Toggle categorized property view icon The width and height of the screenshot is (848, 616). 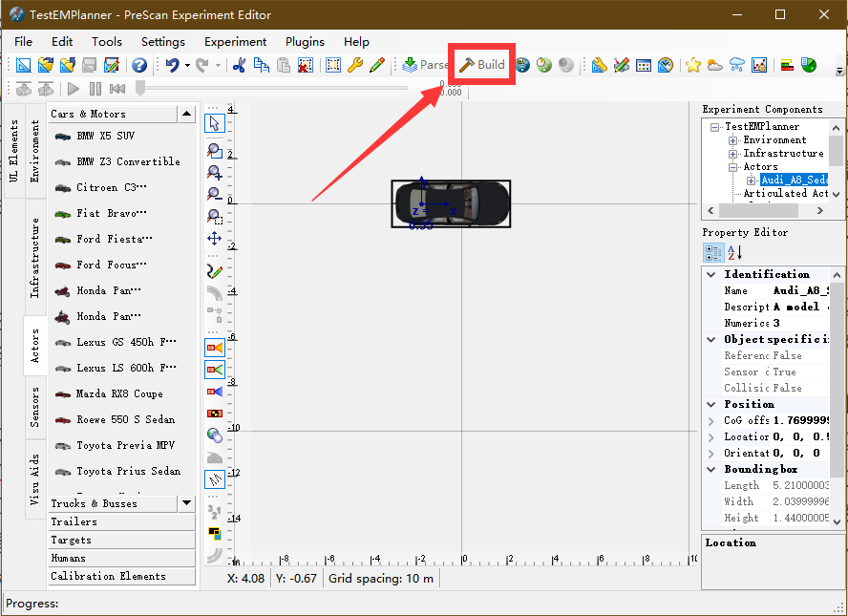pos(712,252)
